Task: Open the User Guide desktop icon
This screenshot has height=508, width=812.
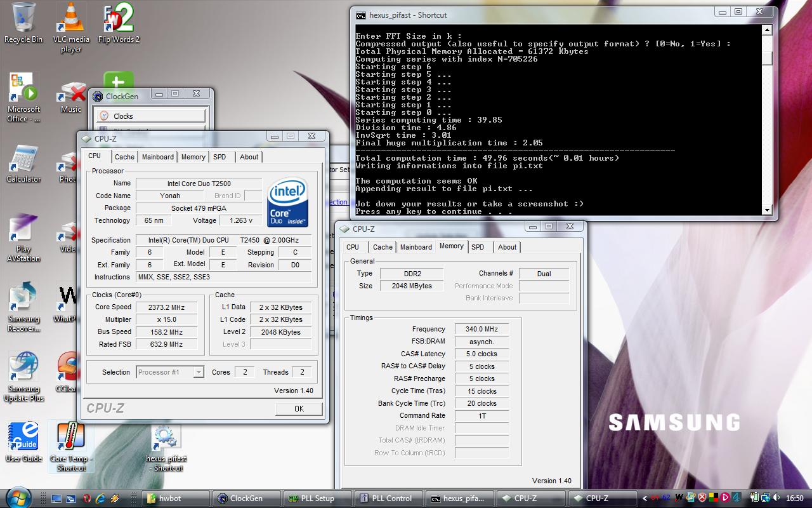Action: point(23,442)
